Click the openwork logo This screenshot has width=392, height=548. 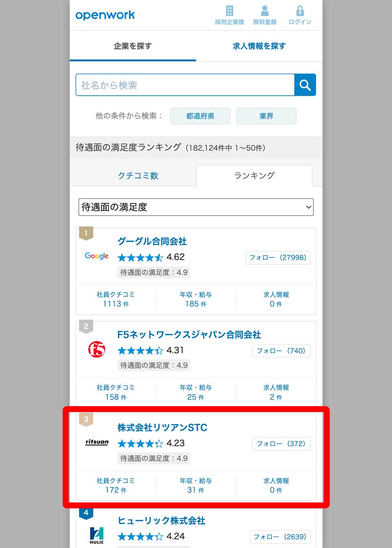(105, 15)
